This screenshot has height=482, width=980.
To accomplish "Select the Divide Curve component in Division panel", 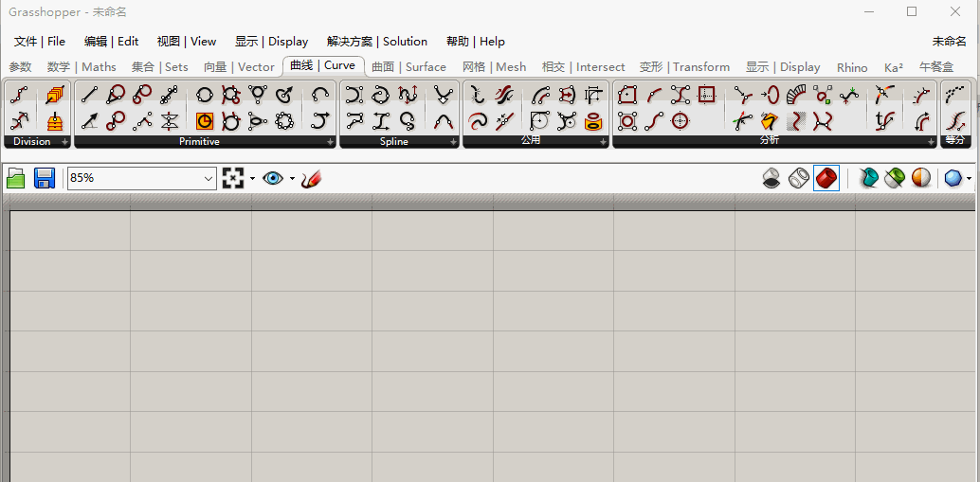I will click(x=19, y=95).
